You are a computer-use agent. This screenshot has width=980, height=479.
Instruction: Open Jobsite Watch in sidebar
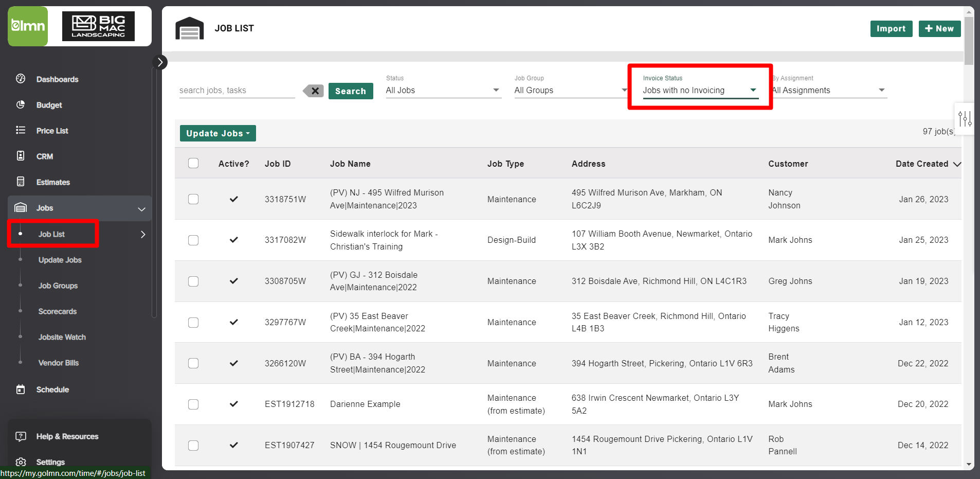[x=62, y=337]
